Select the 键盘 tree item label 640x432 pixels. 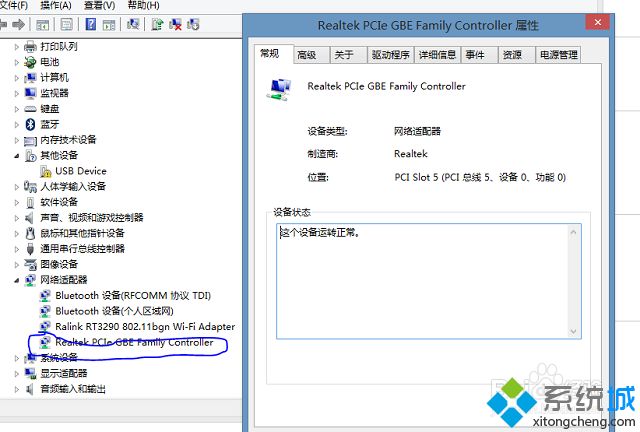click(x=50, y=109)
